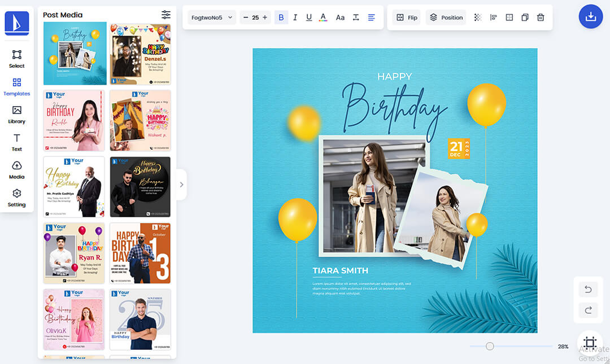
Task: Click the Position button
Action: [446, 17]
